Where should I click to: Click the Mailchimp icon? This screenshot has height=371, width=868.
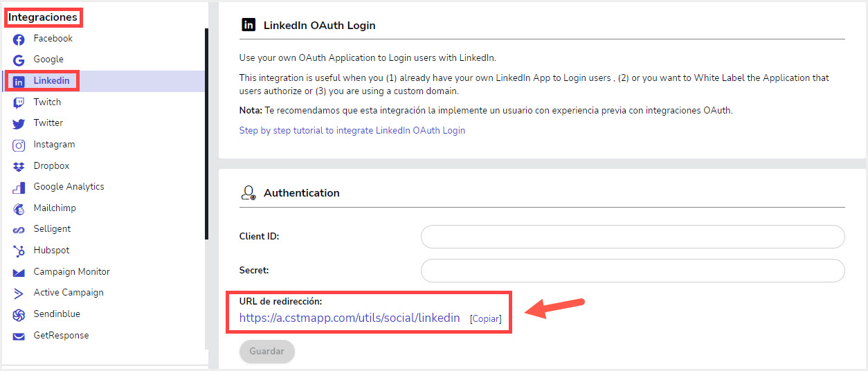point(19,209)
